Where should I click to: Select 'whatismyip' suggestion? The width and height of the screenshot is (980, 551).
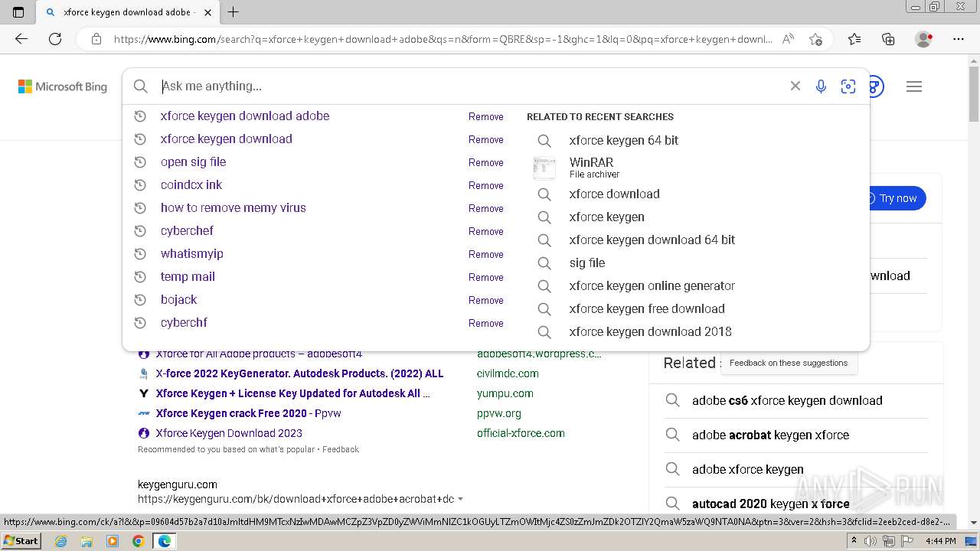coord(192,254)
